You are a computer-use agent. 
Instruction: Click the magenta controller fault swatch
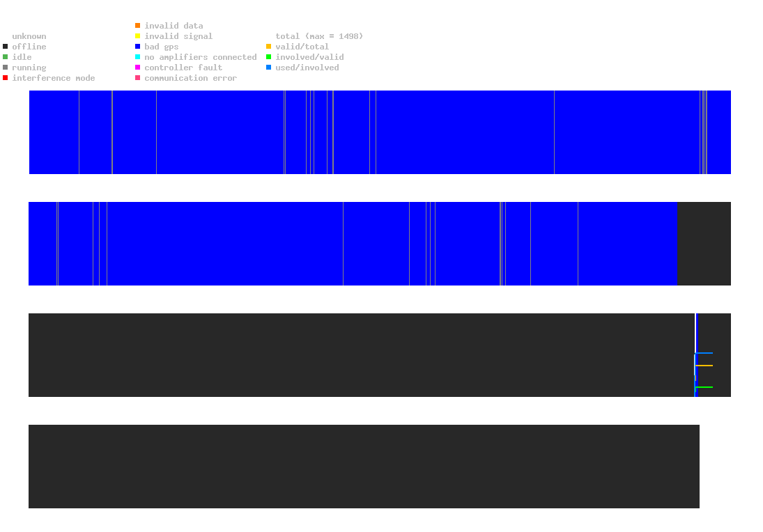(137, 68)
